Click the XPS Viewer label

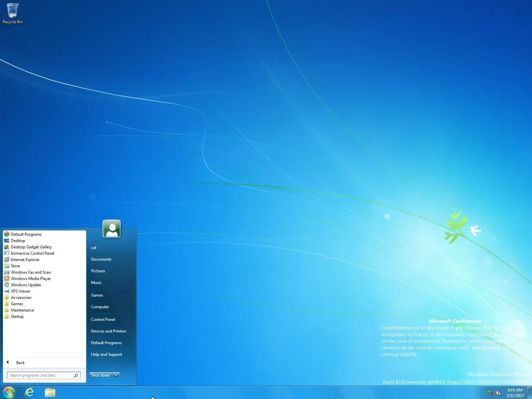click(21, 291)
